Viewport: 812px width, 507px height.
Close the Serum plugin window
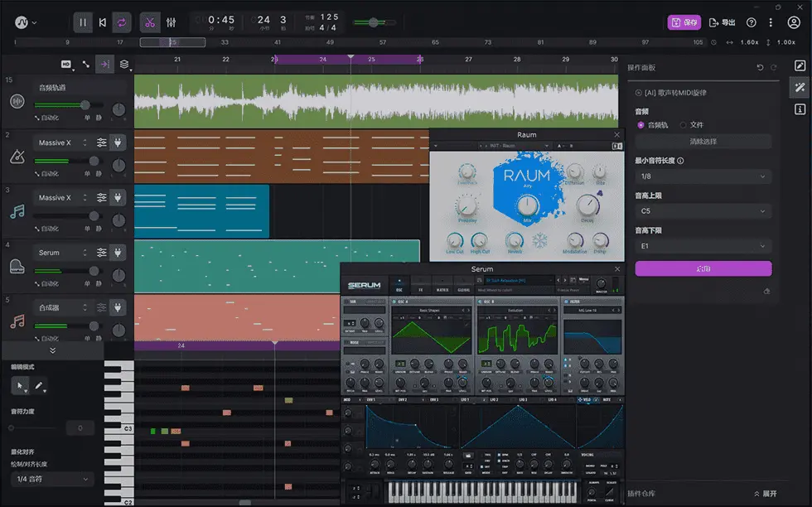[617, 268]
